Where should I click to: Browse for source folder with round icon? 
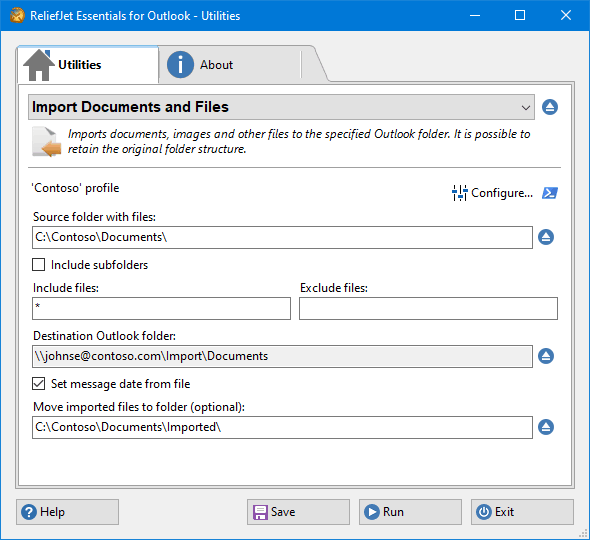[x=546, y=237]
